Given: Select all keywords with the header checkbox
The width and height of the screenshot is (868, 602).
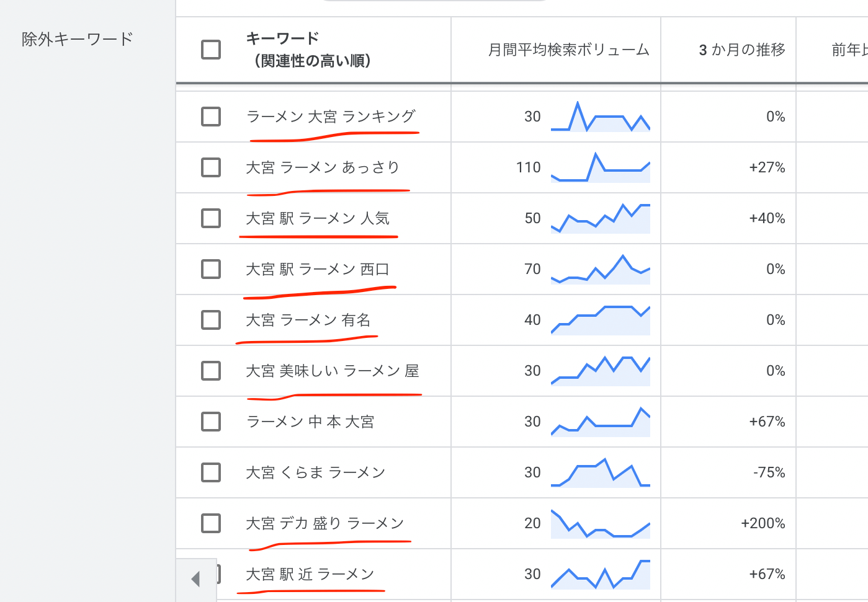Looking at the screenshot, I should pos(211,50).
